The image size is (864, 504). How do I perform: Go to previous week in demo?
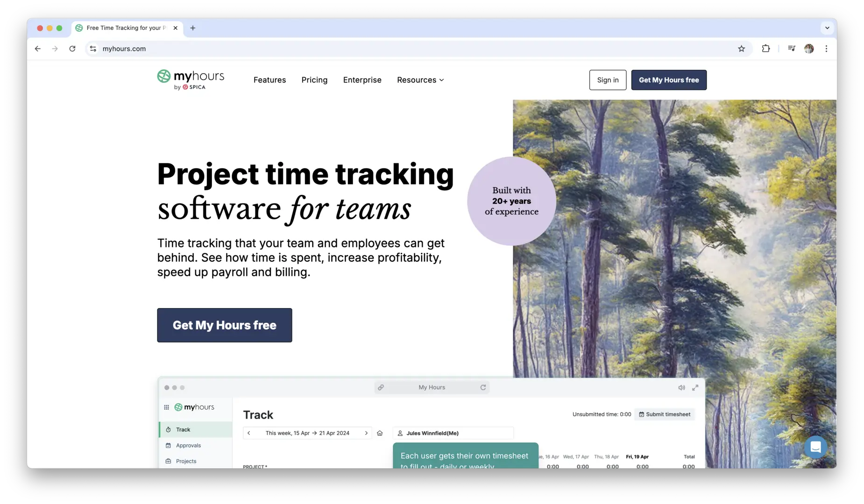click(249, 433)
